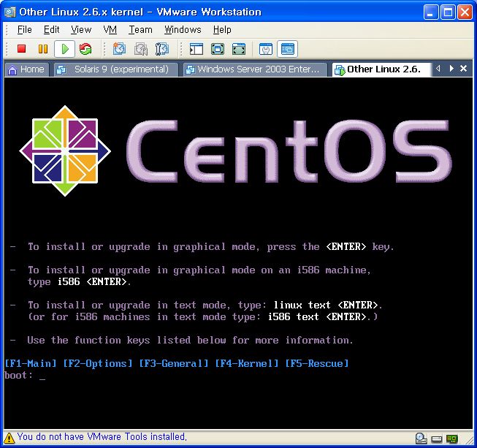Image resolution: width=477 pixels, height=448 pixels.
Task: Go to the Home tab
Action: tap(26, 69)
